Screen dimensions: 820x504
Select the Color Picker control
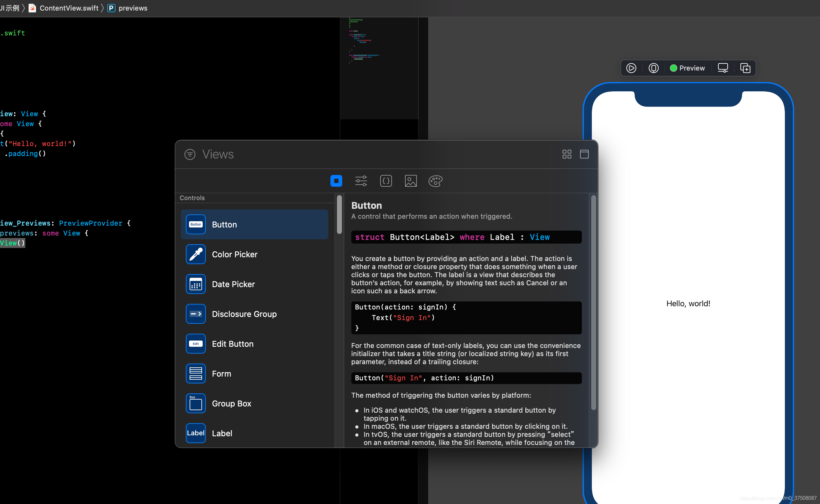click(234, 254)
